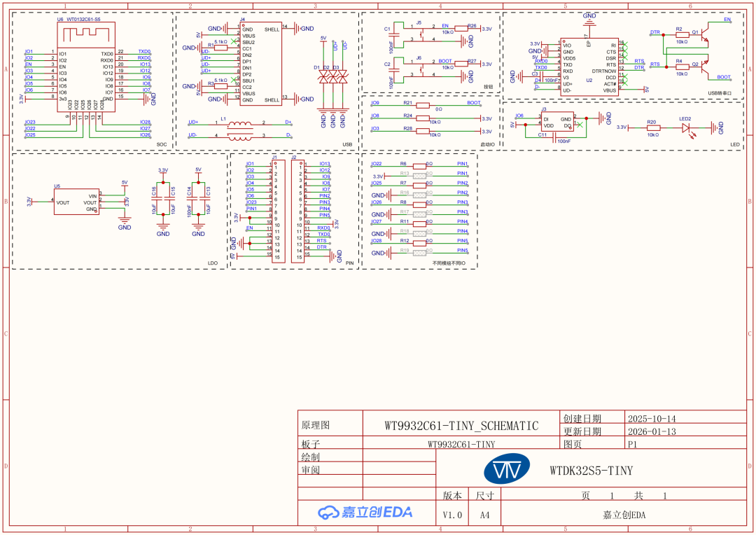Click the U2 USB-to-serial chip symbol

[590, 68]
